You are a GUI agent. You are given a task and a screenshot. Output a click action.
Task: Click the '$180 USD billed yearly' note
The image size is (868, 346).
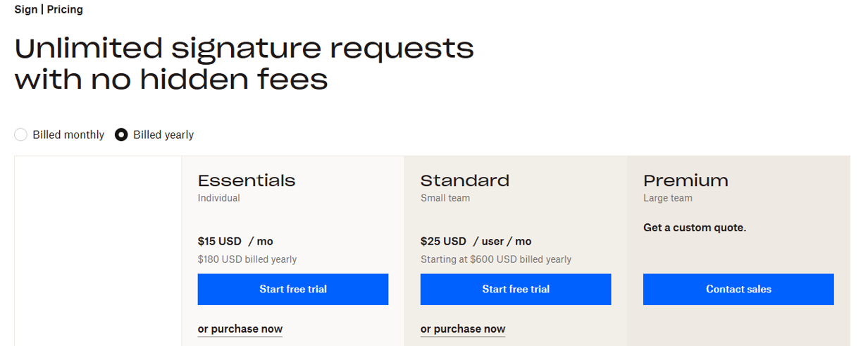[247, 259]
